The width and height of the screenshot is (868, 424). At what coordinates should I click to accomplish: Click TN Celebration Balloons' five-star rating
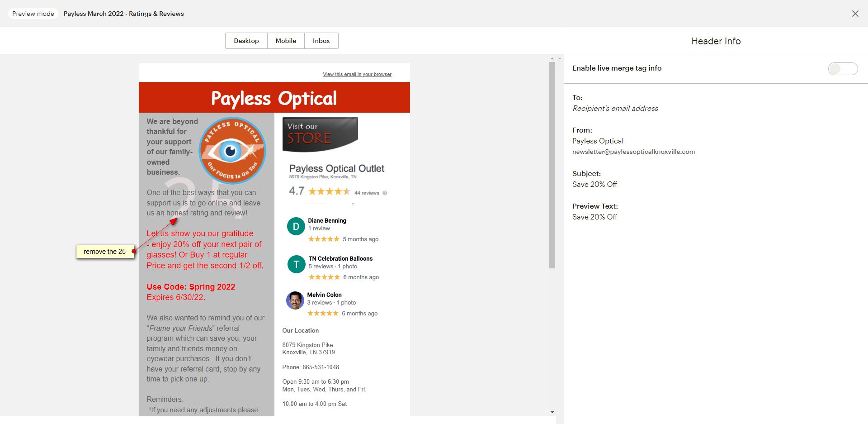point(324,277)
